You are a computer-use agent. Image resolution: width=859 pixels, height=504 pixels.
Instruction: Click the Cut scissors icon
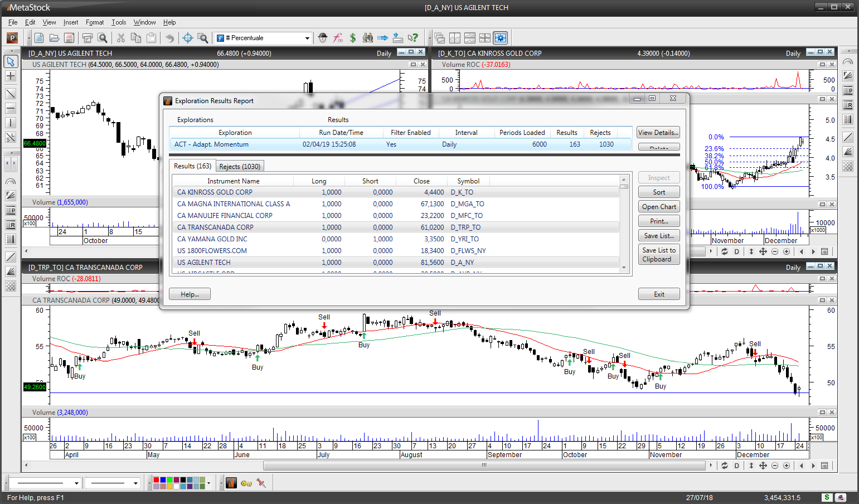121,38
